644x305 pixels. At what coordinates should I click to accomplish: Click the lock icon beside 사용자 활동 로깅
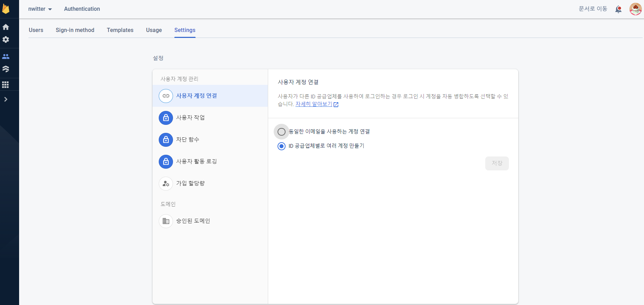166,162
